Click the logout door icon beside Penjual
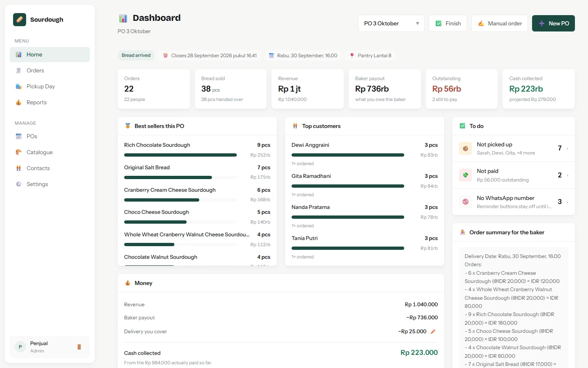 79,347
